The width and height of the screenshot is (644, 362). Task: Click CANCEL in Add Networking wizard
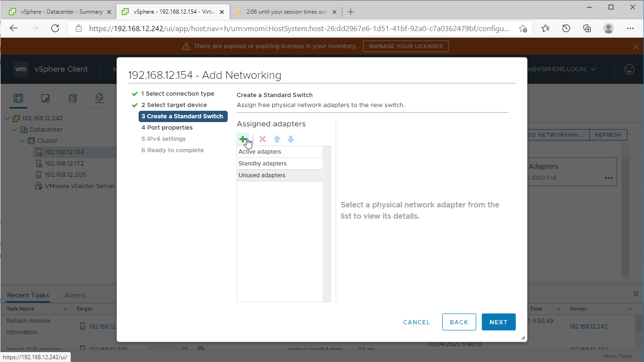pos(416,322)
